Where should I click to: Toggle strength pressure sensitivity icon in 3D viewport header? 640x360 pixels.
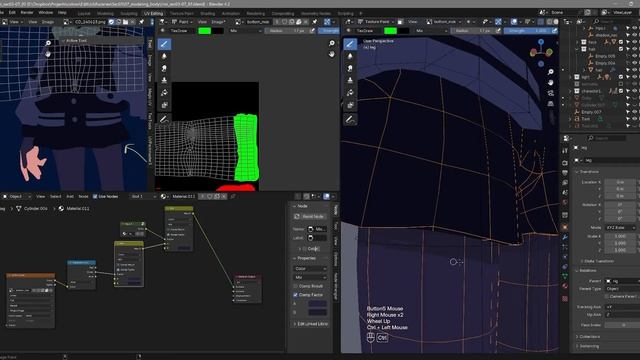[x=554, y=31]
